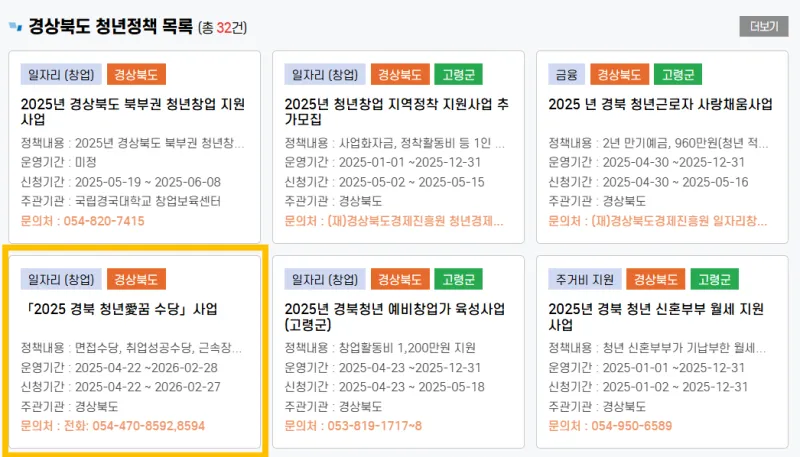Screen dimensions: 800x457
Task: Click 정책내용 : 2년 만기예금, 960만원 text
Action: pos(658,143)
